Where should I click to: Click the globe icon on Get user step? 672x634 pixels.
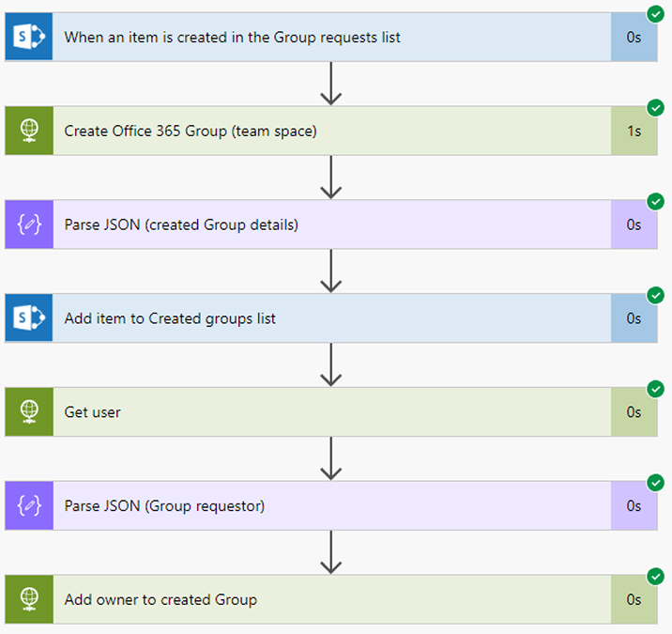pos(29,411)
